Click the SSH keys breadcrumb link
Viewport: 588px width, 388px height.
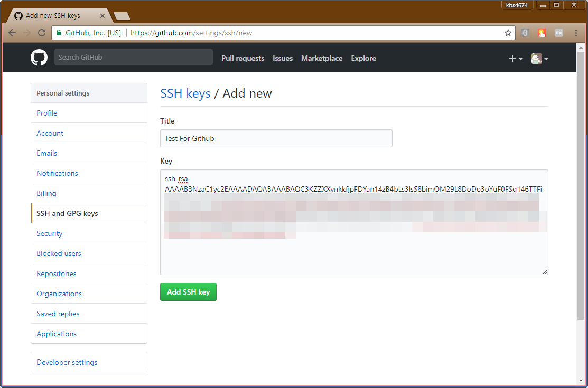185,93
